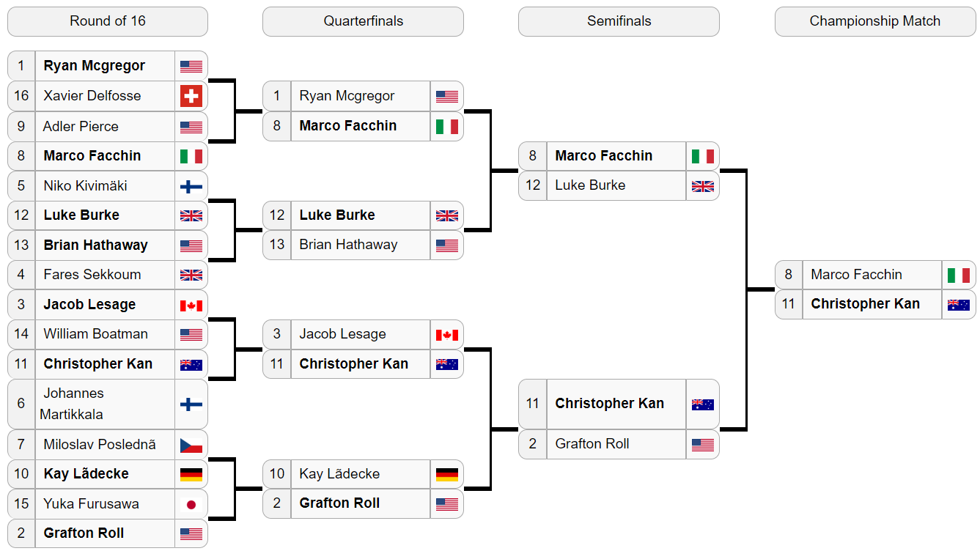The height and width of the screenshot is (551, 980).
Task: Click the Czech flag next to Miloslav Posledná
Action: pos(191,445)
